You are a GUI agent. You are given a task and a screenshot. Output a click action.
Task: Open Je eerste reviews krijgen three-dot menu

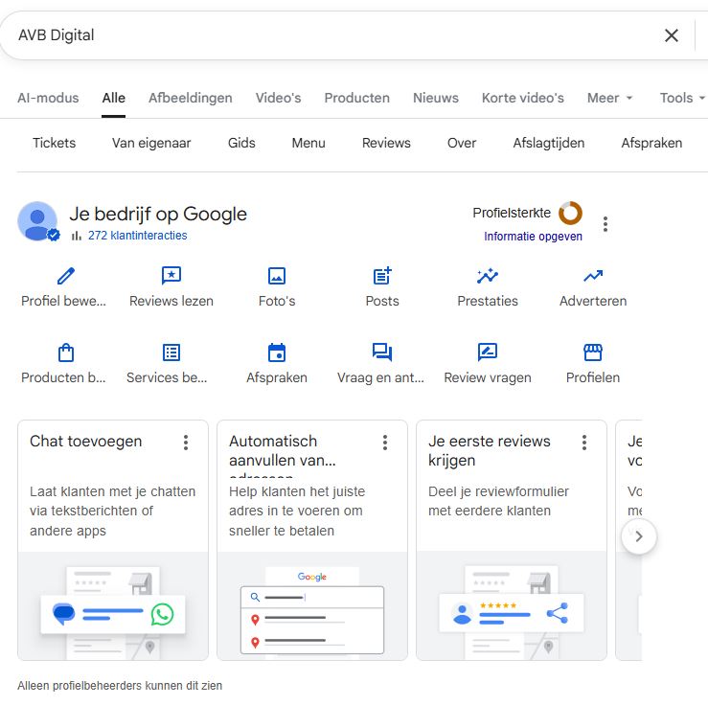(584, 443)
